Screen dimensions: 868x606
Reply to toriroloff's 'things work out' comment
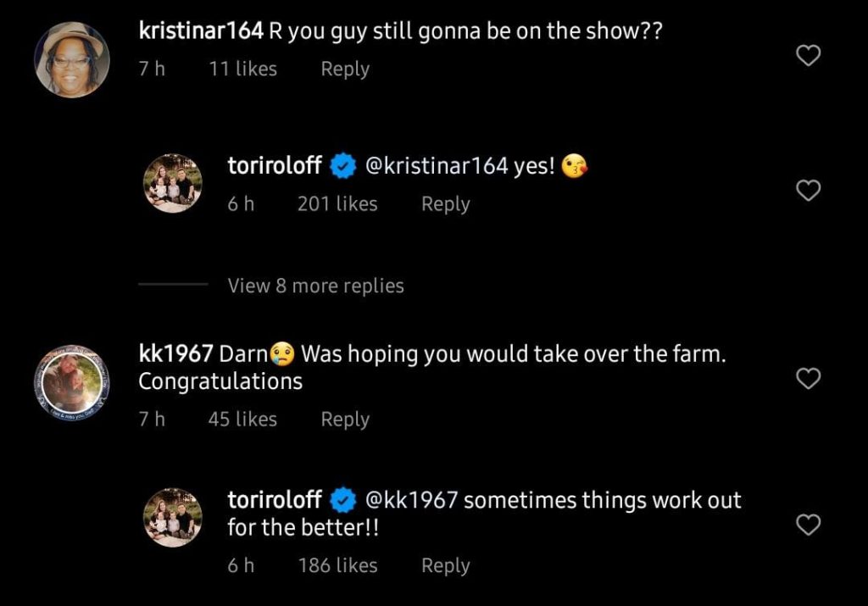tap(445, 565)
